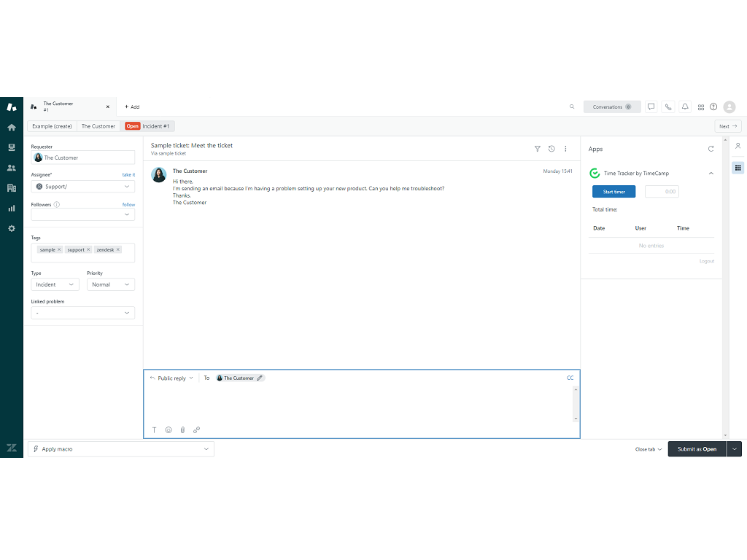
Task: Open notifications bell icon
Action: coord(685,106)
